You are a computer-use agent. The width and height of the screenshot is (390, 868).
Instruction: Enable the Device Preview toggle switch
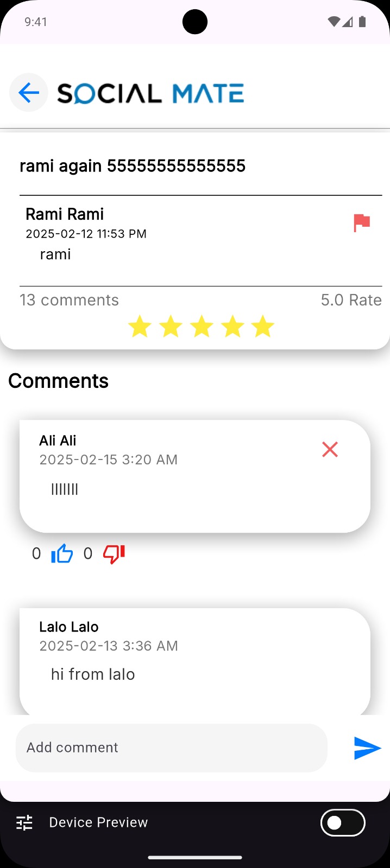point(342,822)
